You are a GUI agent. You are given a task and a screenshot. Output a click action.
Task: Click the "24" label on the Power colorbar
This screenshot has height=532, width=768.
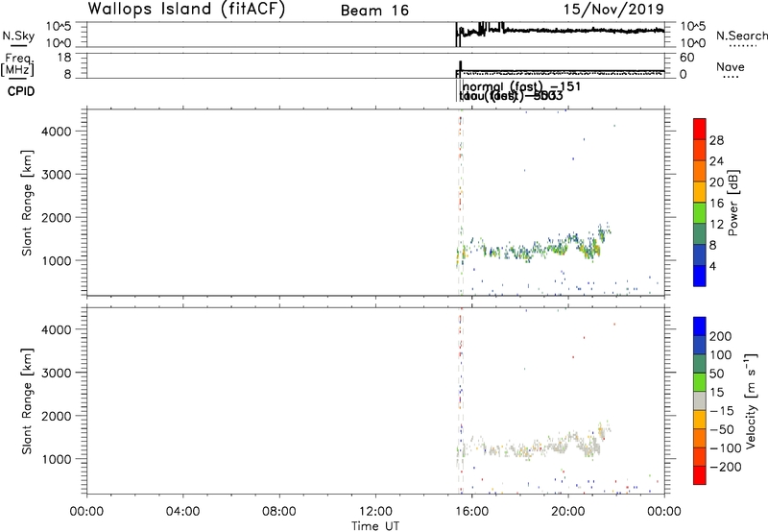coord(716,161)
